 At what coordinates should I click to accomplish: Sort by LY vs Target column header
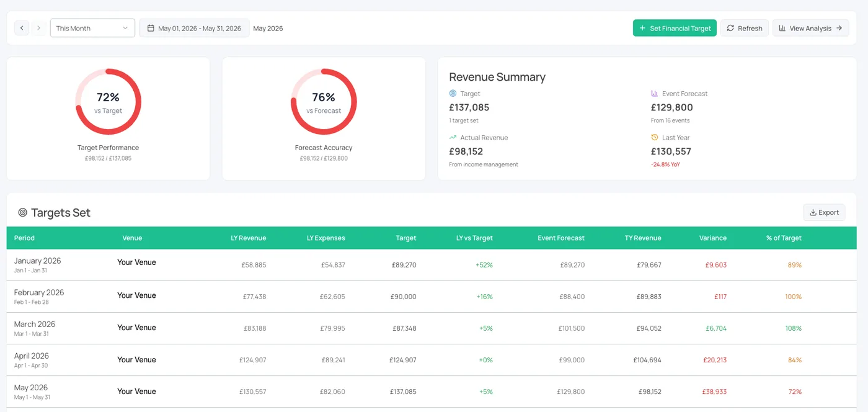pos(474,238)
